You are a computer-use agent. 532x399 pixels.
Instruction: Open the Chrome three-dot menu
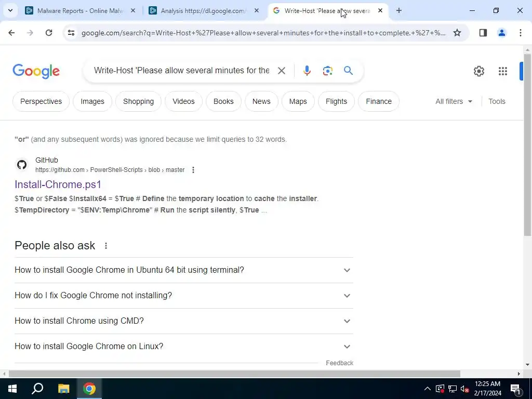(x=520, y=33)
